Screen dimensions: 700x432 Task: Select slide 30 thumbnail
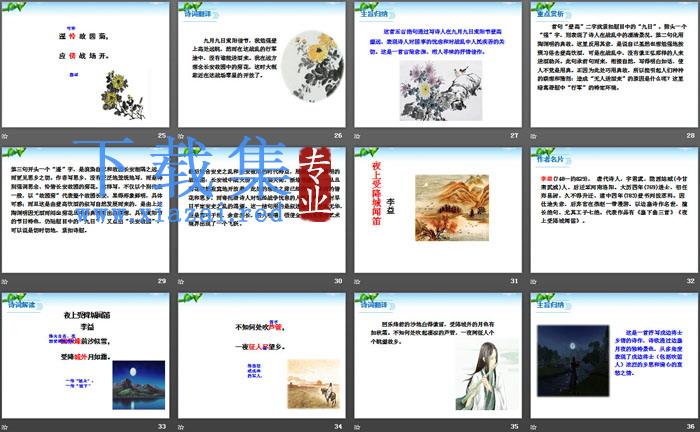262,210
